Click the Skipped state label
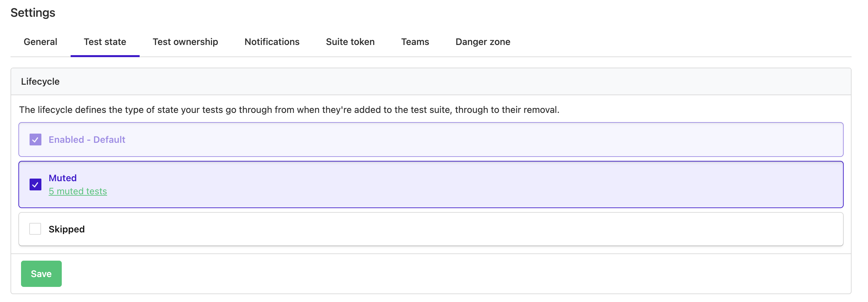The width and height of the screenshot is (868, 302). tap(66, 229)
